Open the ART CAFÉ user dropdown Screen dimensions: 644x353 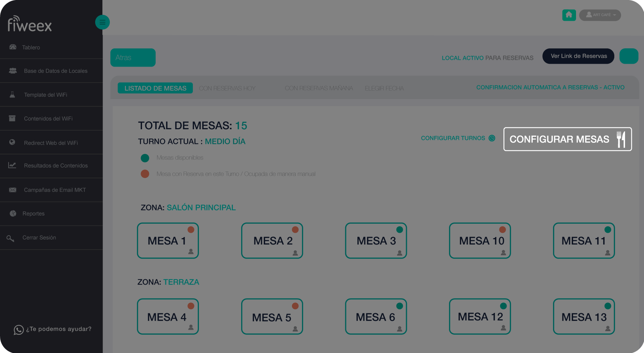point(600,15)
